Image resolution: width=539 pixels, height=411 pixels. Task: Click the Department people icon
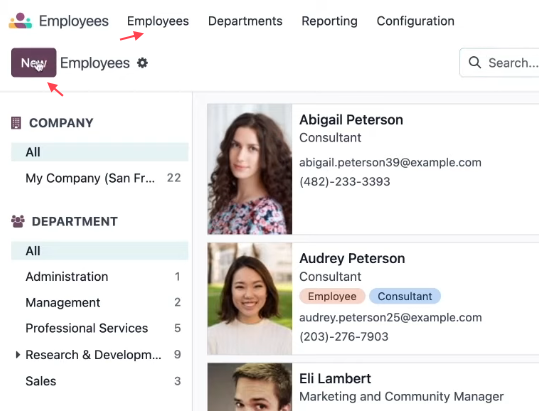click(18, 221)
